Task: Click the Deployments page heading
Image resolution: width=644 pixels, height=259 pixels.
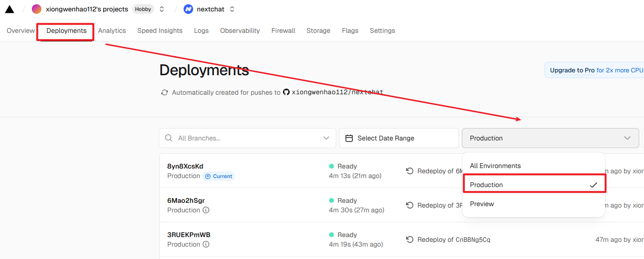Action: point(204,70)
